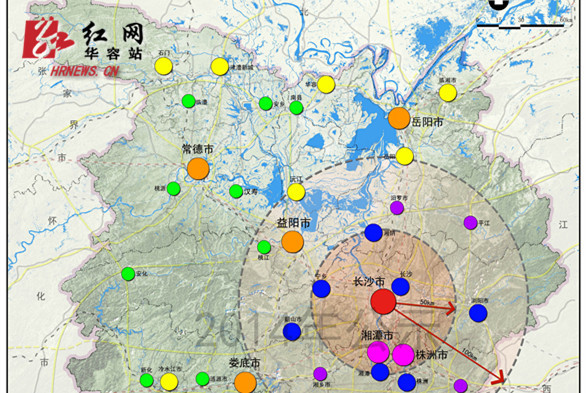Select the orange Changde city marker
Viewport: 586px width, 393px height.
tap(198, 168)
